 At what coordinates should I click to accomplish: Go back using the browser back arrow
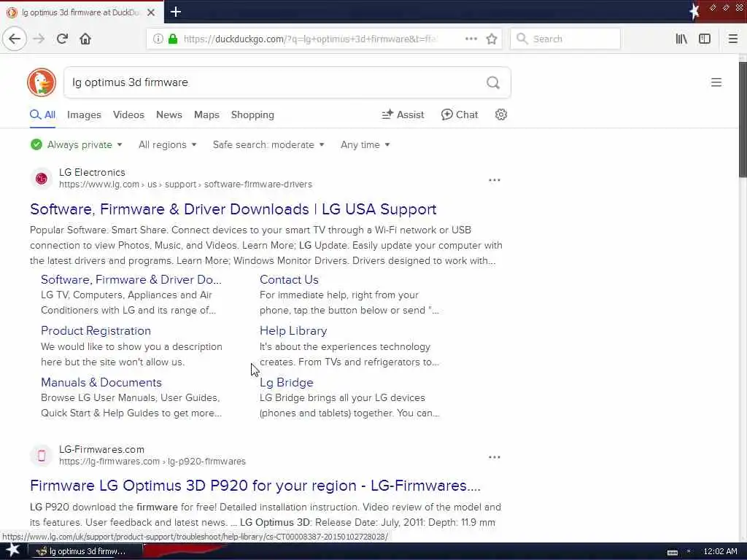click(15, 39)
